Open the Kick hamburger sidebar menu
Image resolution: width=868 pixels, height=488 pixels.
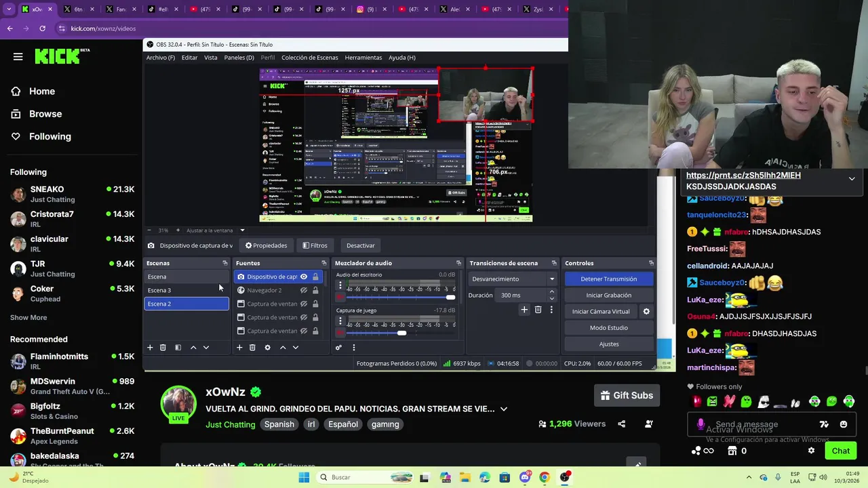tap(18, 57)
